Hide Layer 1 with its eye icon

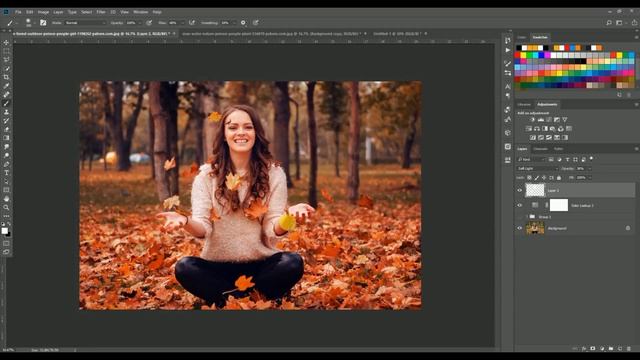pyautogui.click(x=520, y=190)
